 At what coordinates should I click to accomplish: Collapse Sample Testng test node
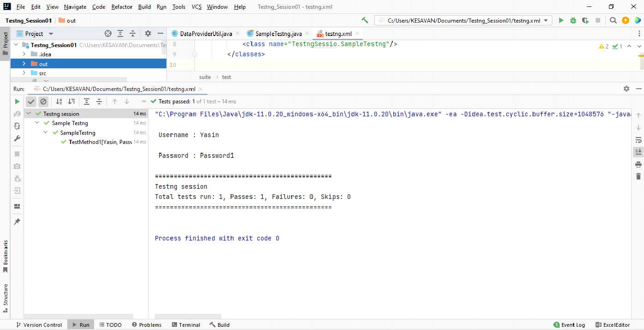[x=37, y=123]
